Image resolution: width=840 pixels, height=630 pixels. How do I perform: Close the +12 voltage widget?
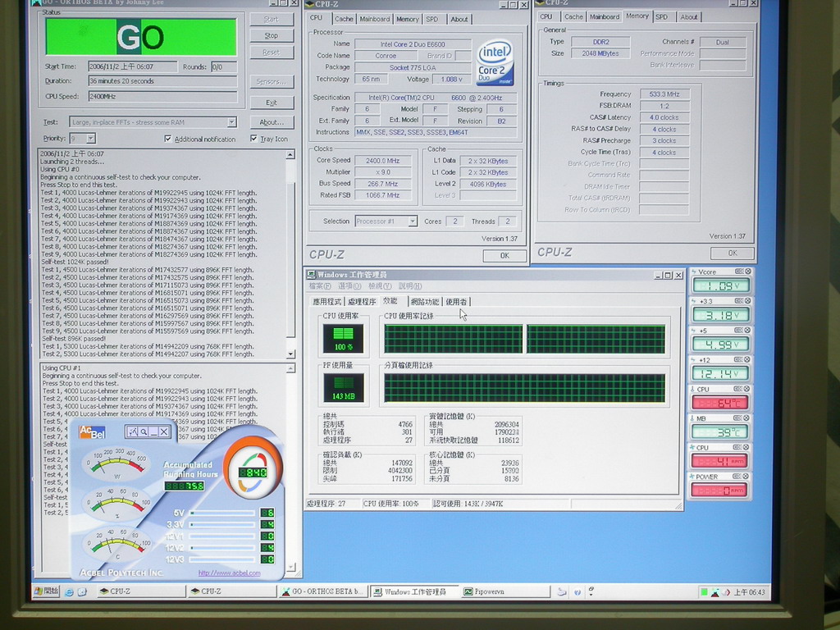click(748, 359)
